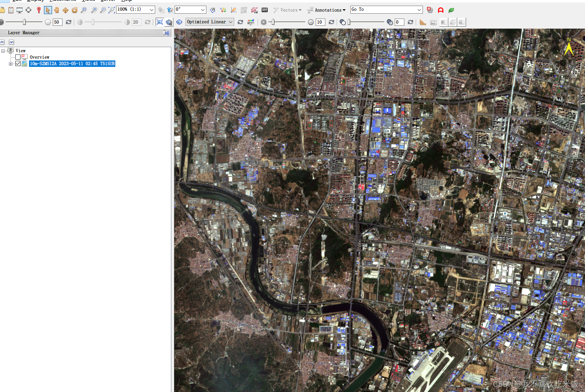Uncheck the 10m-S2MSI2A layer visibility checkbox
This screenshot has width=585, height=392.
pos(18,64)
